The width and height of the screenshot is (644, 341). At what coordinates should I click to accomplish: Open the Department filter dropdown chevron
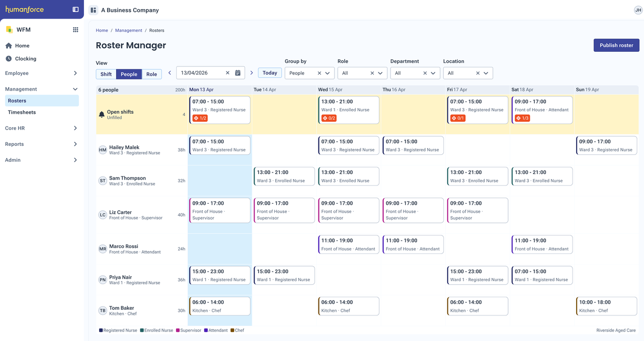click(x=433, y=73)
